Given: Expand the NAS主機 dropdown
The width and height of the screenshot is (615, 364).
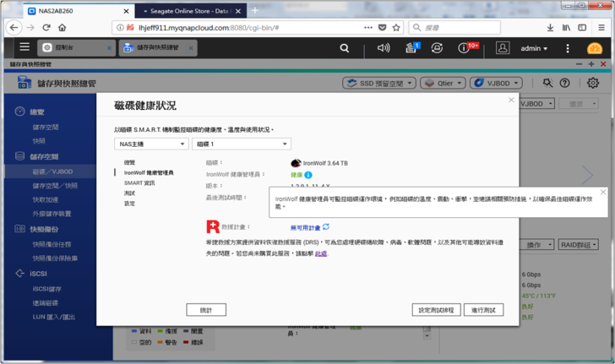Looking at the screenshot, I should (x=151, y=144).
